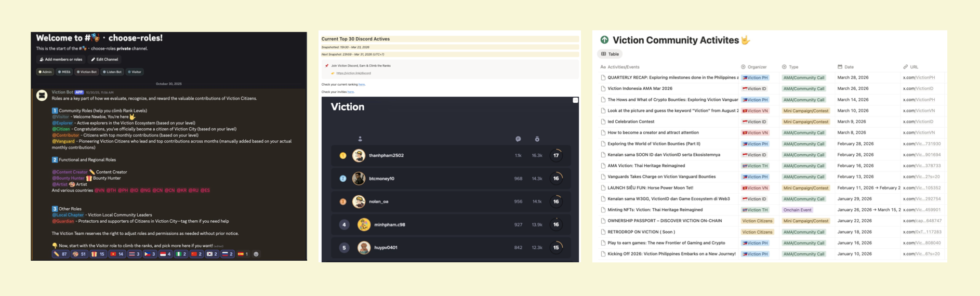
Task: Click the Vietnam flag reaction with 14
Action: point(117,254)
